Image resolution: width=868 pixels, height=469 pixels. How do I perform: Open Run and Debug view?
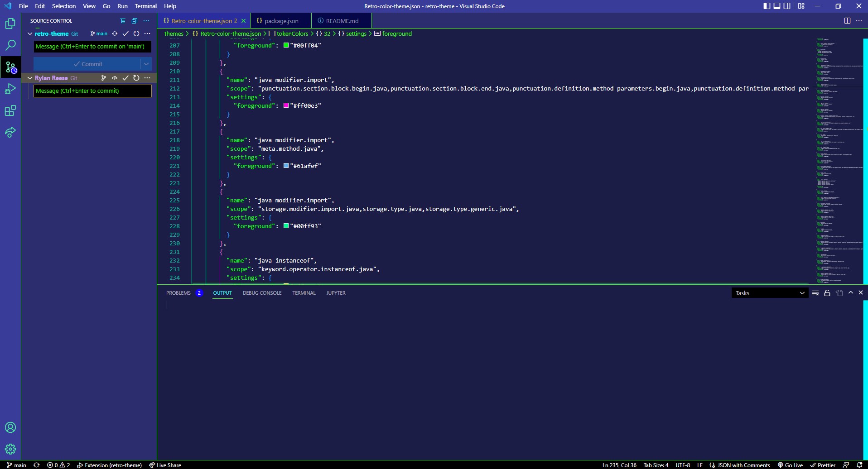(10, 89)
